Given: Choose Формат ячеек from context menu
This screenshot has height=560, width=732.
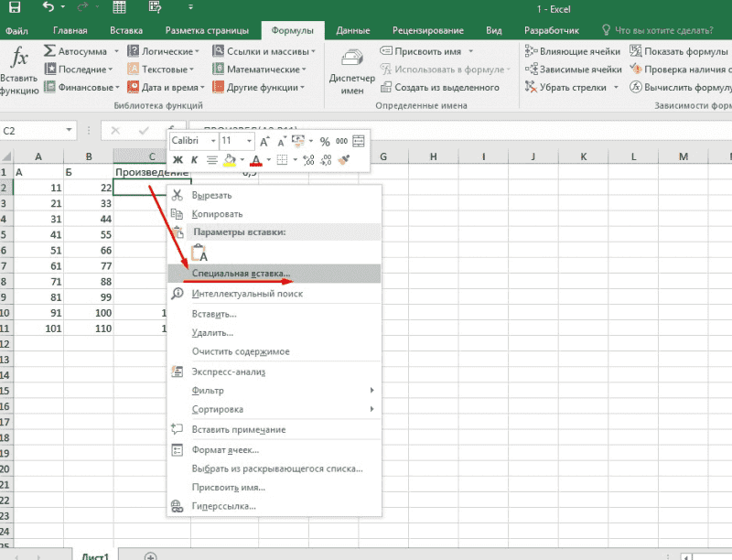Looking at the screenshot, I should point(225,449).
